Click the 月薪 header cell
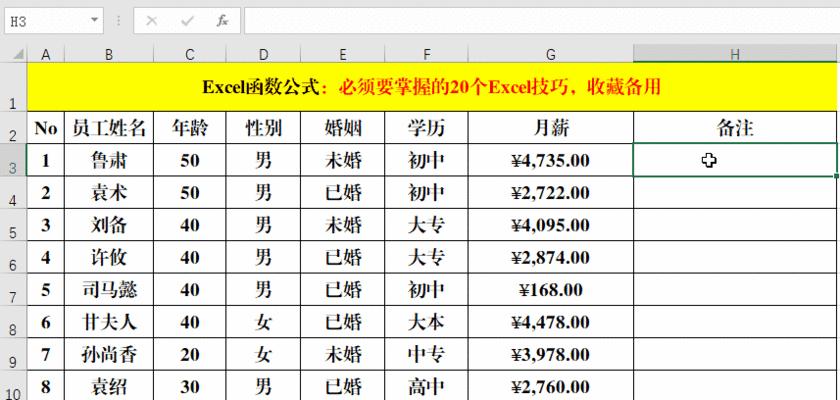This screenshot has height=400, width=840. click(x=551, y=128)
